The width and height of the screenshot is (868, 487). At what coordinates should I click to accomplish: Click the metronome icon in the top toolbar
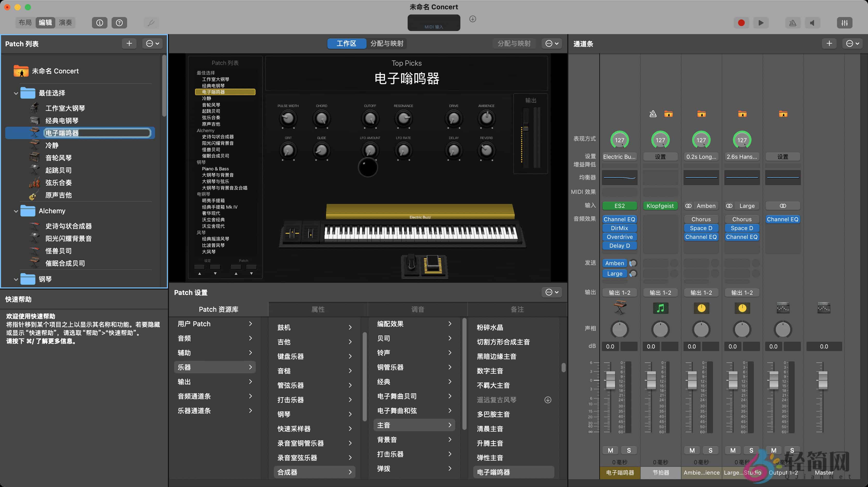point(793,22)
